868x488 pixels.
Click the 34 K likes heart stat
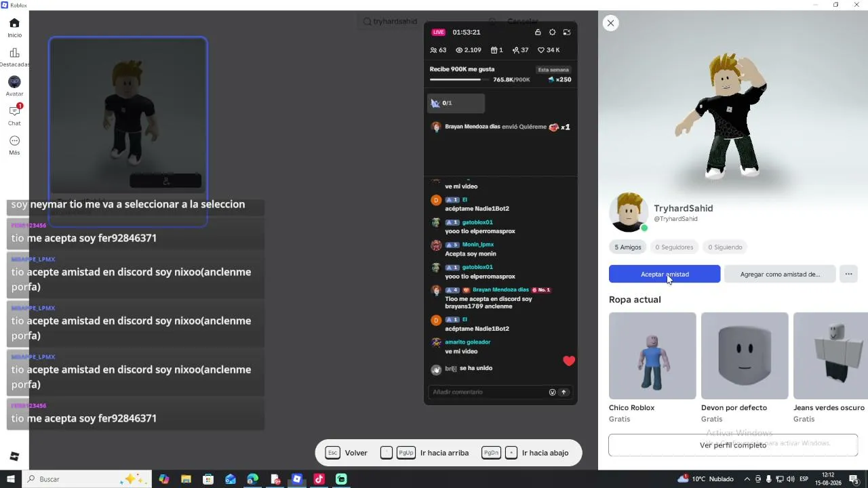549,50
